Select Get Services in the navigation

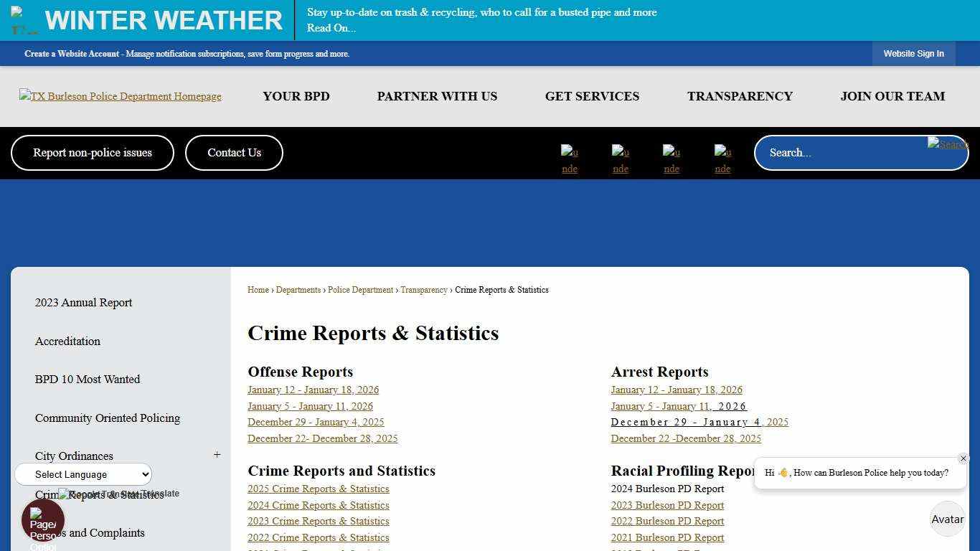click(x=592, y=96)
